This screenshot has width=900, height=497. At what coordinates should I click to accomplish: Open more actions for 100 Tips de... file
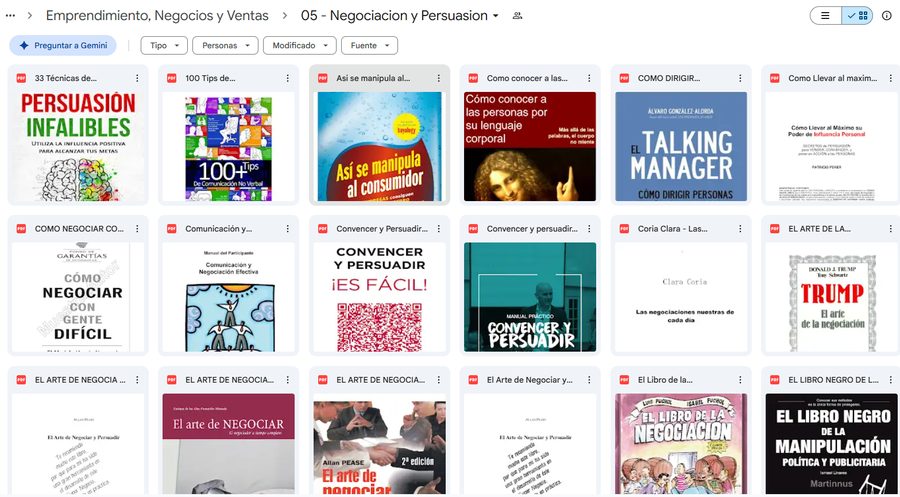tap(288, 78)
